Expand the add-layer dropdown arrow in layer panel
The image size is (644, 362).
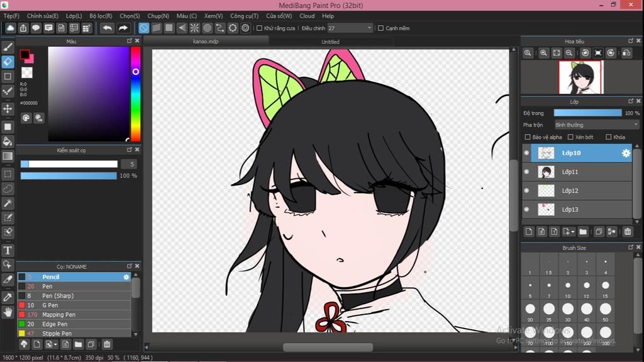click(x=573, y=232)
